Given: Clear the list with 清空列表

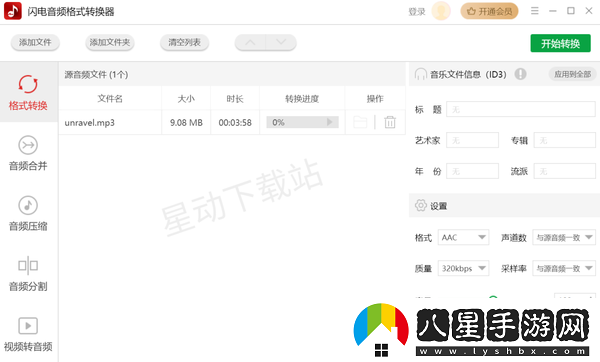Looking at the screenshot, I should [x=184, y=42].
